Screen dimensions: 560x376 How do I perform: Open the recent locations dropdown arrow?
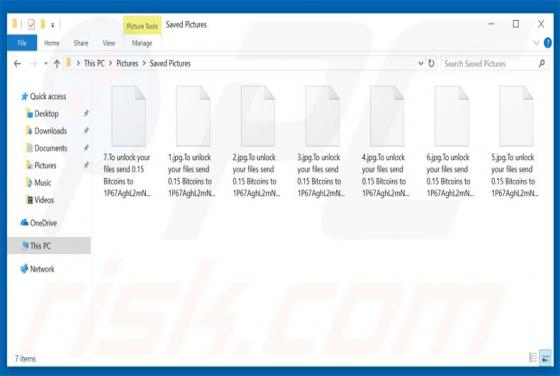[x=46, y=64]
